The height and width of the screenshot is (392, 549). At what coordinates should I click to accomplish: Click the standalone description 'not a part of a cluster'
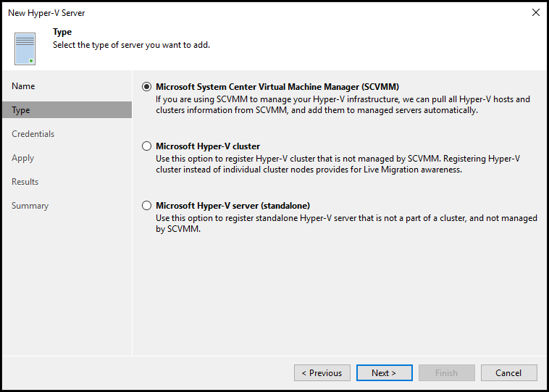[x=347, y=224]
